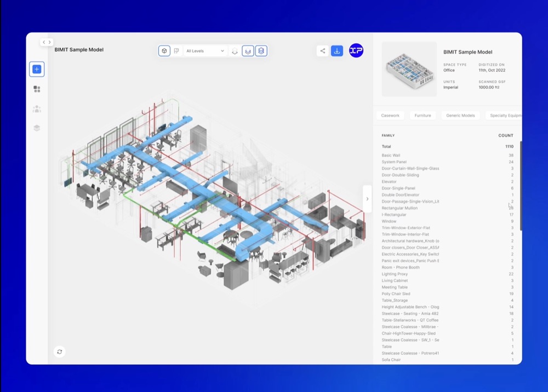Screen dimensions: 548x392
Task: Open the layers stack sidebar icon
Action: point(37,128)
